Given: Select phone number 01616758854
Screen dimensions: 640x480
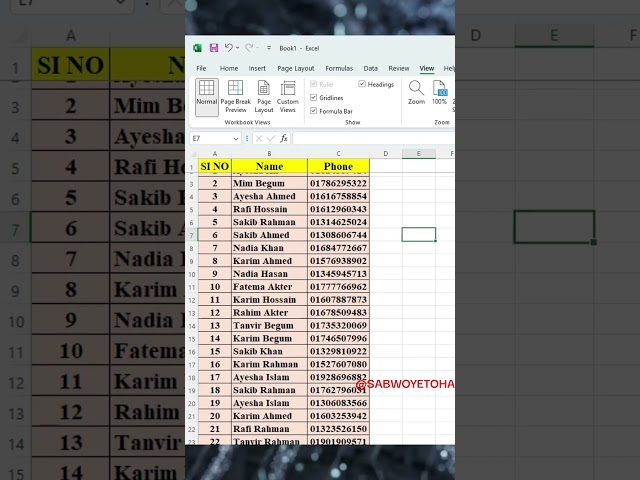Looking at the screenshot, I should (338, 196).
